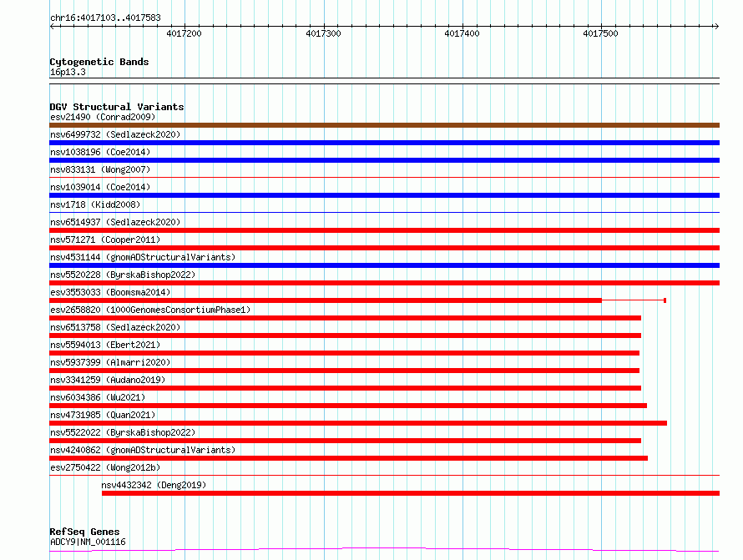Click the esv3553033 (Boomsma2014) variant label

point(110,292)
